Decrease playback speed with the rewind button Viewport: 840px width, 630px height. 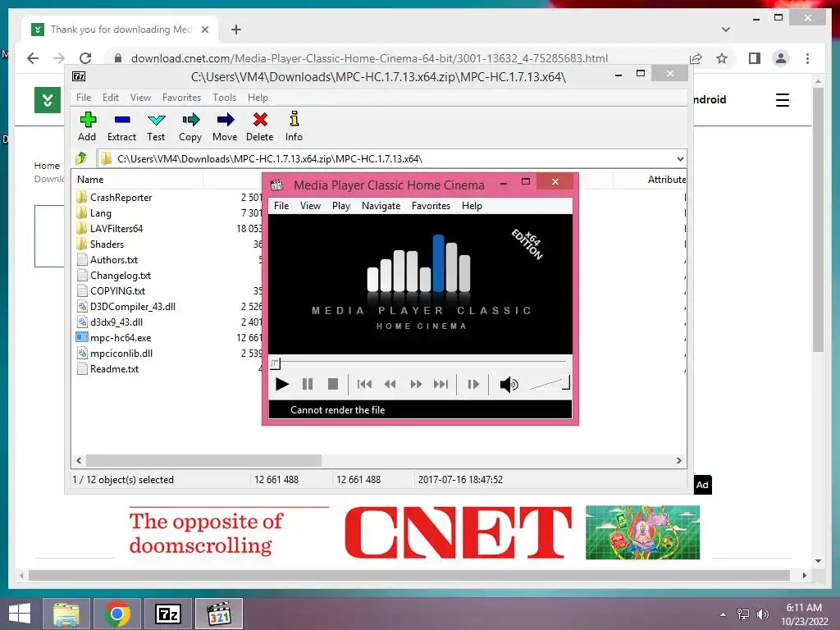390,384
